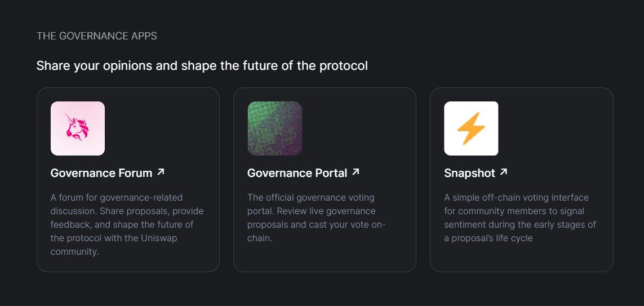644x306 pixels.
Task: Open the Snapshot title link
Action: [x=469, y=173]
